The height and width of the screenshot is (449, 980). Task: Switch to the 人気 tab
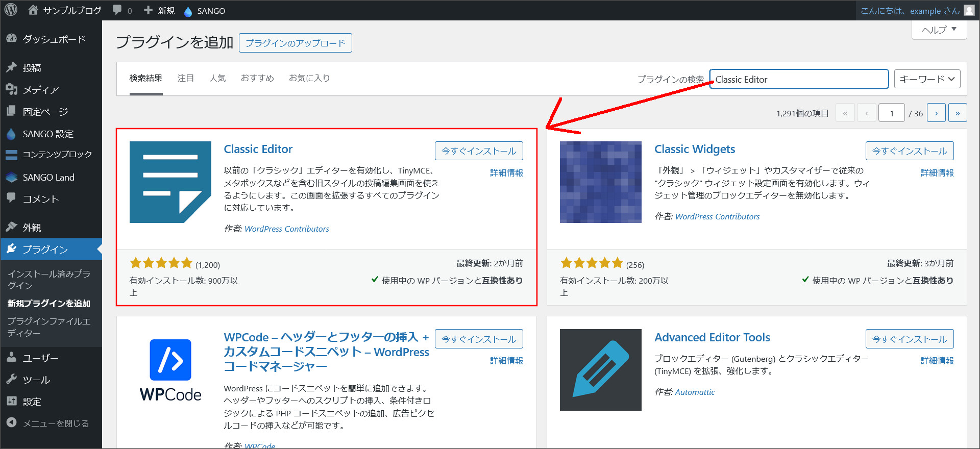217,78
